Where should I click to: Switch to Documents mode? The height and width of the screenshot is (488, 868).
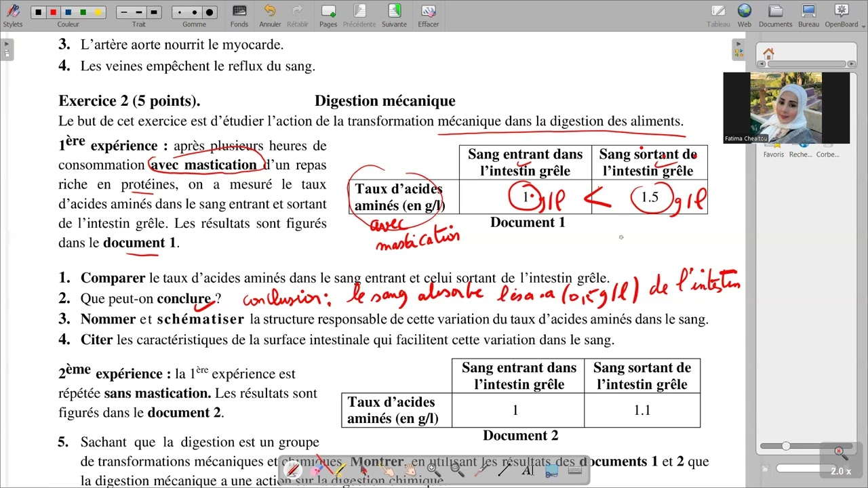coord(775,16)
